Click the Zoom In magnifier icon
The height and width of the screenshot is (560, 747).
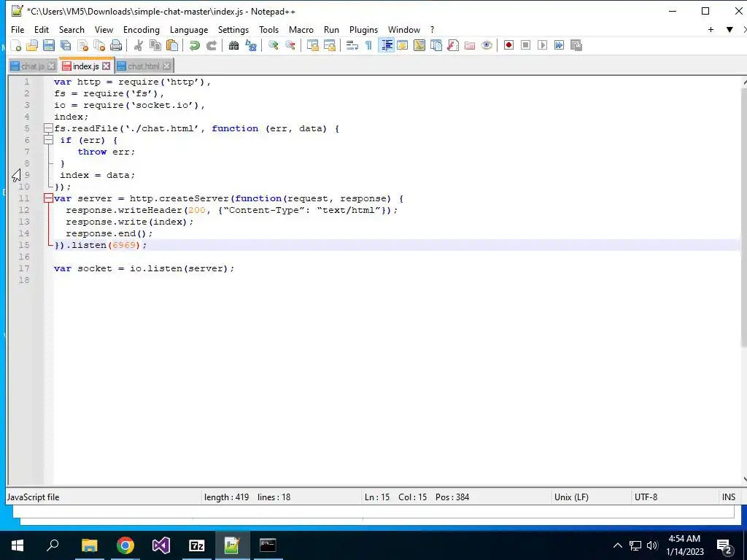(x=273, y=45)
